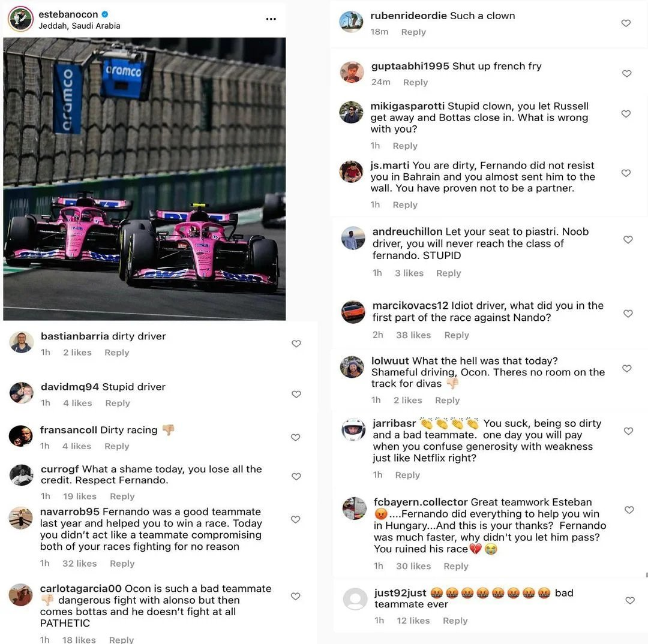Viewport: 648px width, 644px height.
Task: Tap heart next to marcikovacs12's comment
Action: tap(628, 314)
